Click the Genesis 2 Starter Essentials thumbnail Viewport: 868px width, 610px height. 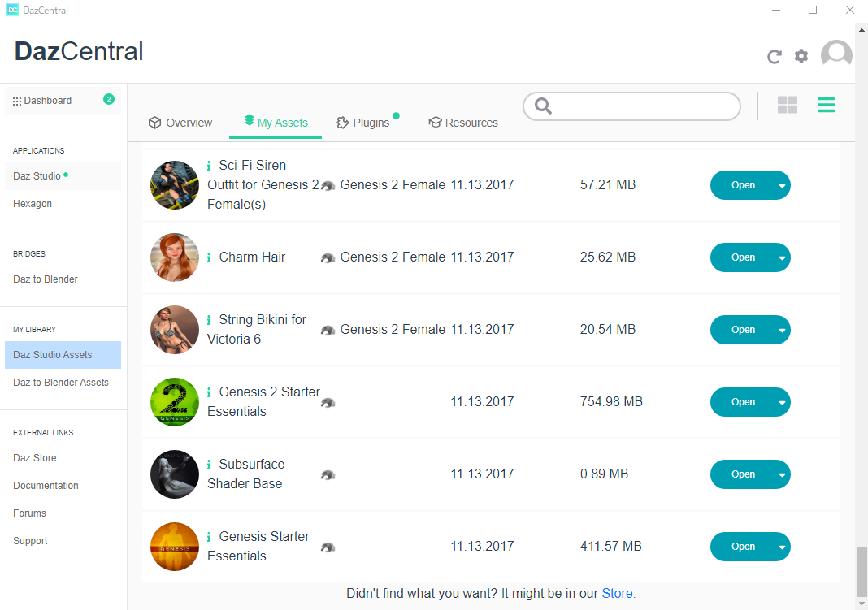coord(175,402)
